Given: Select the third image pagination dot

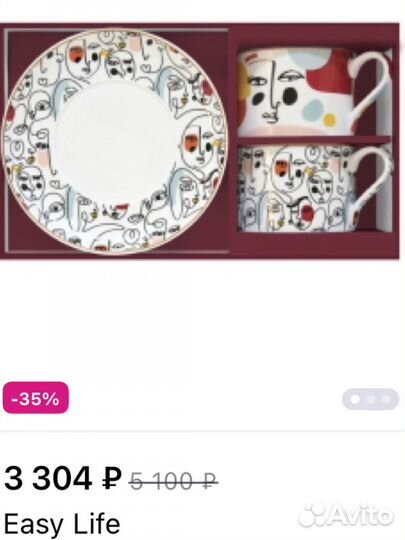Looking at the screenshot, I should (385, 399).
